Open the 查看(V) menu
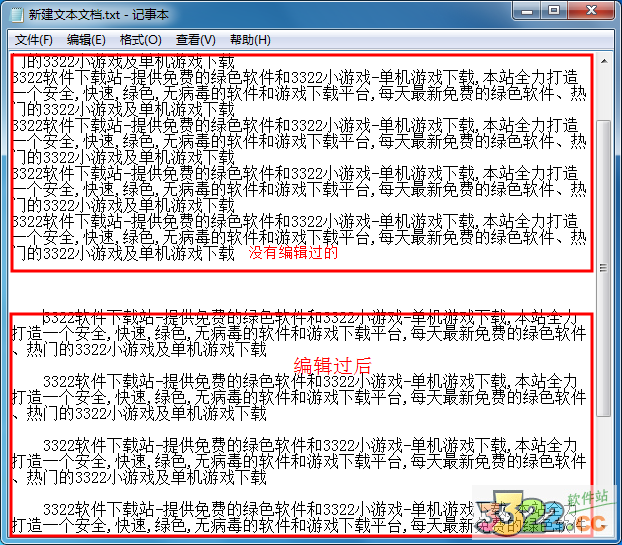Viewport: 622px width, 545px height. click(x=196, y=40)
